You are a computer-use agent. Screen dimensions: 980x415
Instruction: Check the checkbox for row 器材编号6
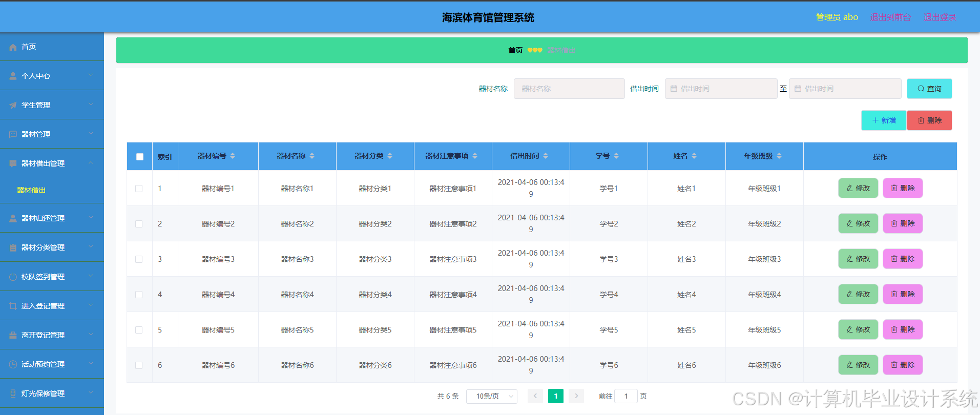point(139,365)
